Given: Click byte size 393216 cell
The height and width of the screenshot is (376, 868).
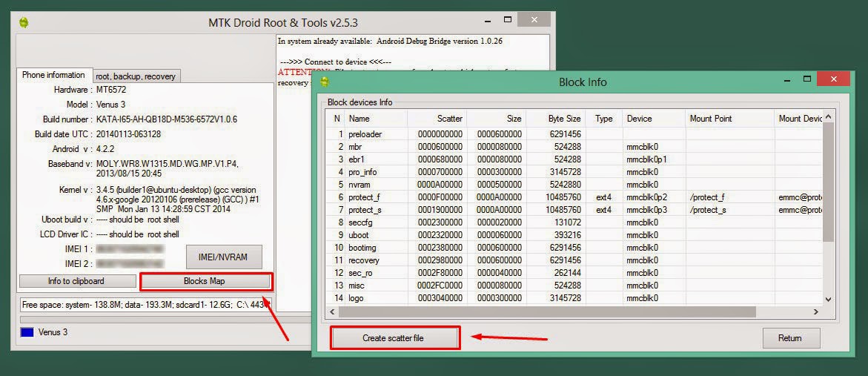Looking at the screenshot, I should point(555,235).
